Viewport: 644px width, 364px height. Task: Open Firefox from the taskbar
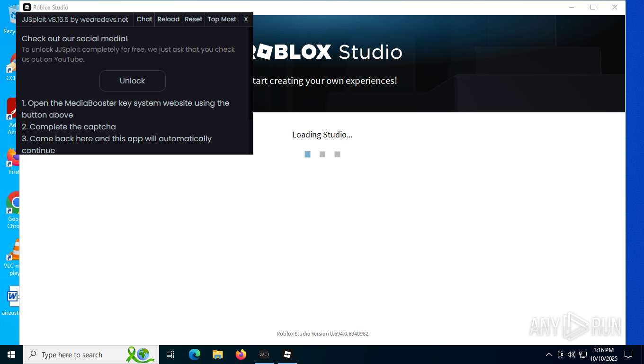[x=241, y=355]
